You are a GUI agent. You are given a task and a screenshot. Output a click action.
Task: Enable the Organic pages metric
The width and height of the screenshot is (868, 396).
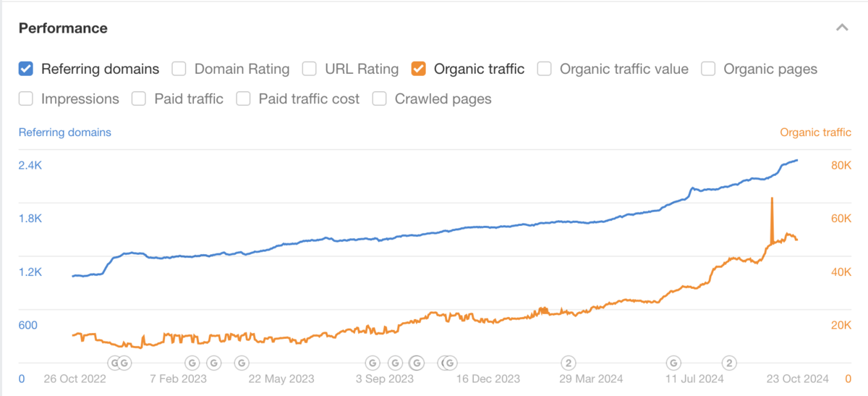(709, 69)
